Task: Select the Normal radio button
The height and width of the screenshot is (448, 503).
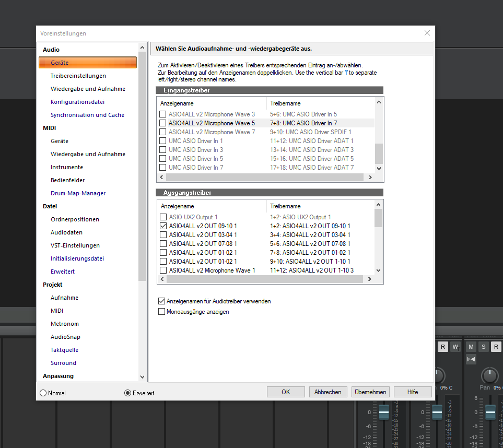Action: click(x=43, y=393)
